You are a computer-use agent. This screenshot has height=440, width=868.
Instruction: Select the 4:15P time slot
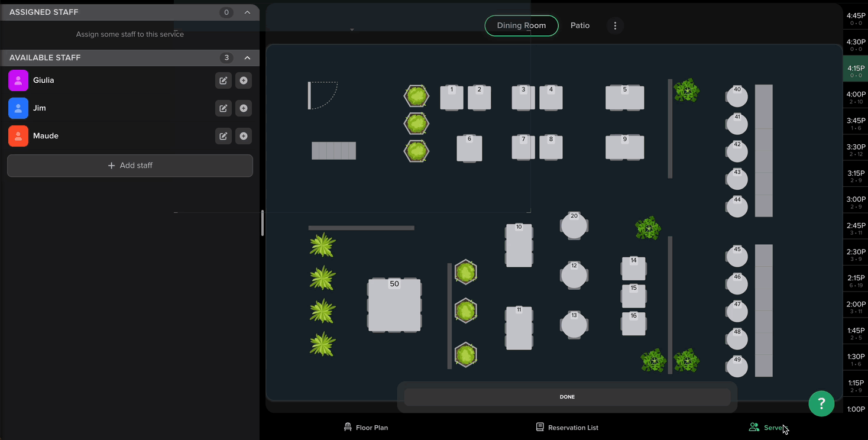[856, 71]
